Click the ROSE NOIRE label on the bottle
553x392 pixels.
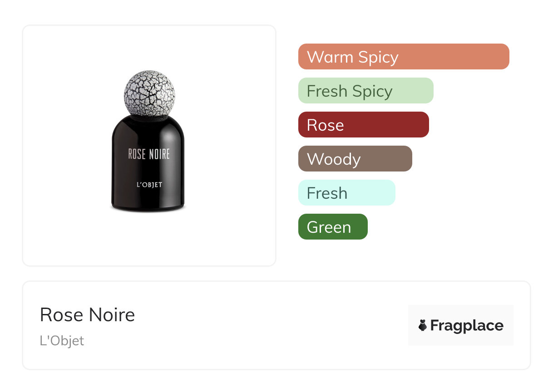point(149,154)
